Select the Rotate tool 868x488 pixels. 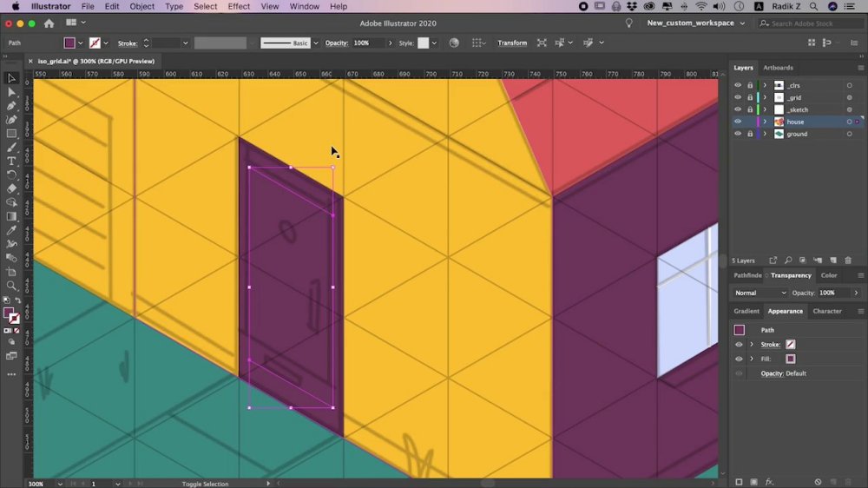11,175
